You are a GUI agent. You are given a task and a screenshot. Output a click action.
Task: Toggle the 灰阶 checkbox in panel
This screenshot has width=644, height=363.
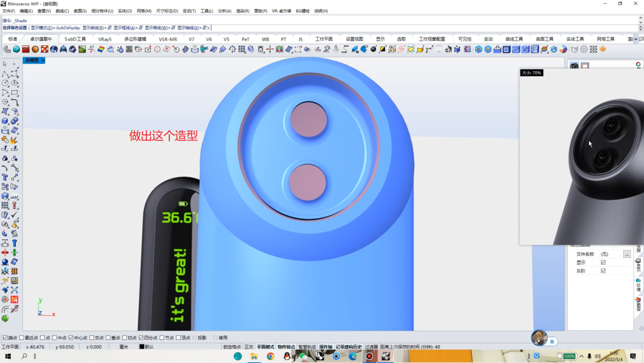603,271
